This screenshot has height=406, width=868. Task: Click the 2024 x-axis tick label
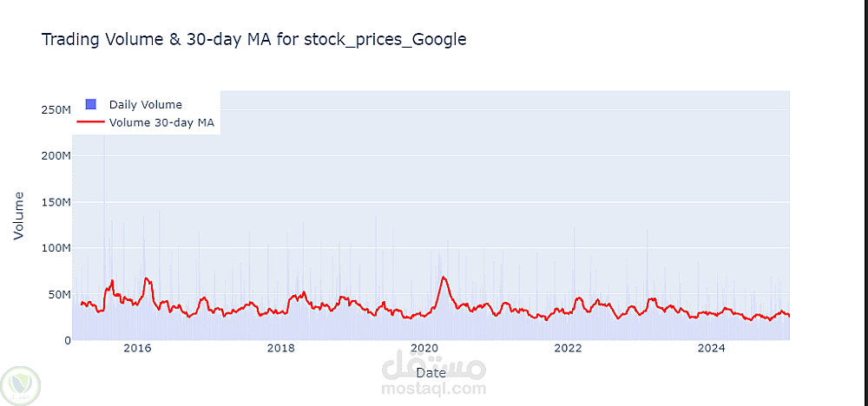click(712, 349)
